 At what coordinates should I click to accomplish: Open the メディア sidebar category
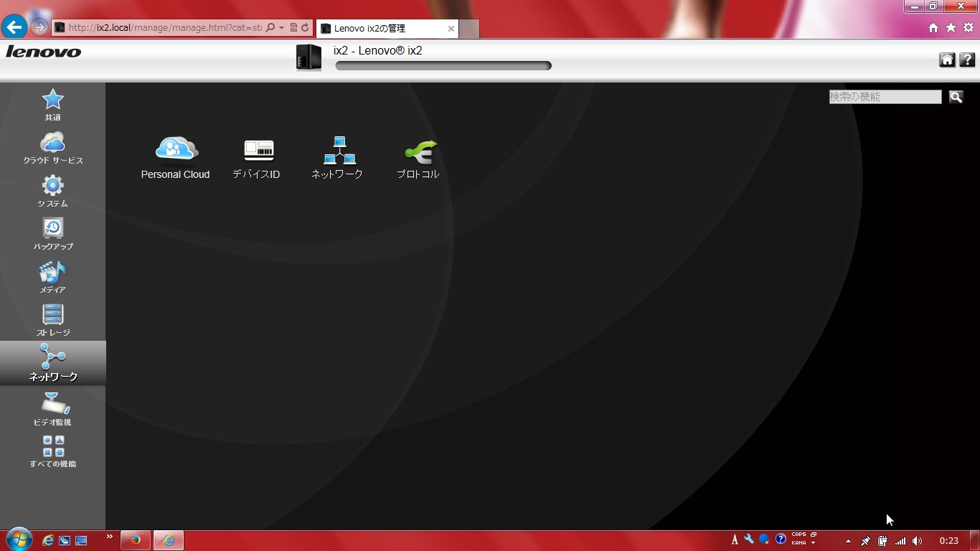coord(52,277)
